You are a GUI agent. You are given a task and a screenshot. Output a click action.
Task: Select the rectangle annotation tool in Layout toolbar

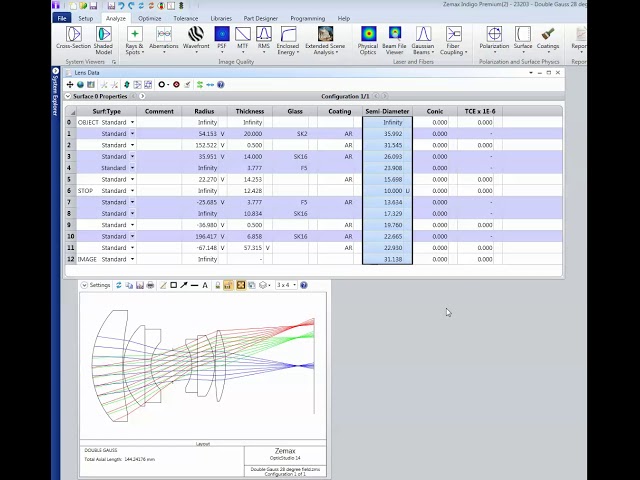(173, 285)
